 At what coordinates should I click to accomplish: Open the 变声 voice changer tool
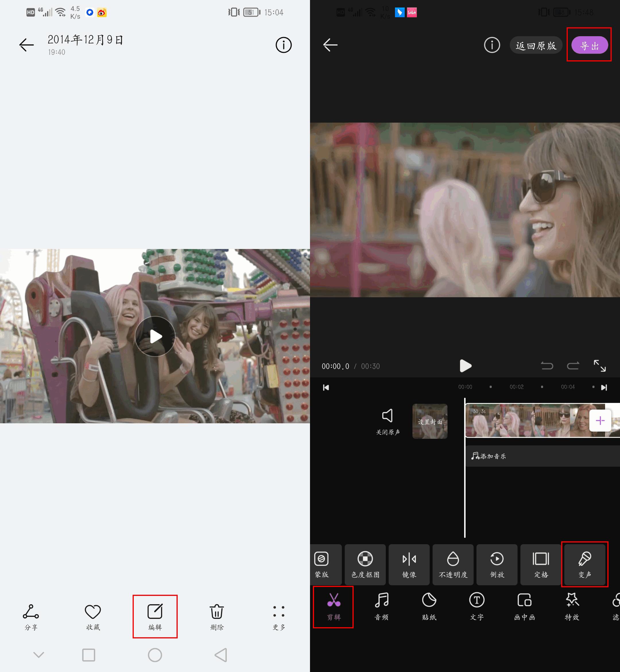coord(584,564)
